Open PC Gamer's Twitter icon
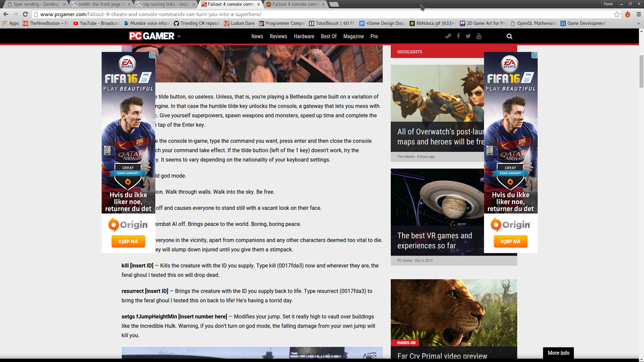This screenshot has height=362, width=644. pyautogui.click(x=468, y=36)
